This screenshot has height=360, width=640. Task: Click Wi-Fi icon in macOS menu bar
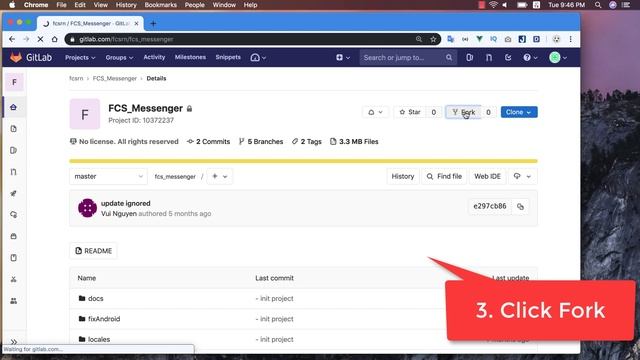pyautogui.click(x=493, y=5)
